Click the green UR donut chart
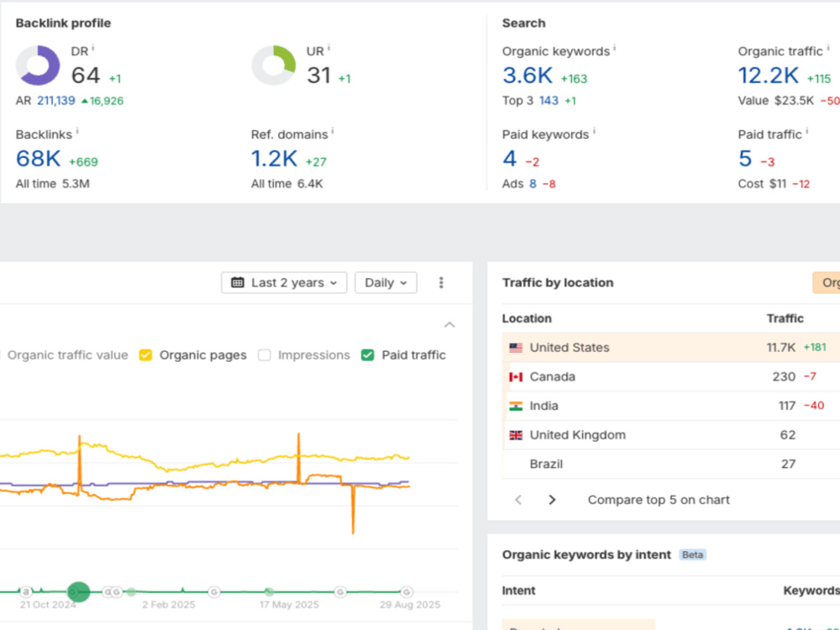Viewport: 840px width, 630px height. coord(274,66)
